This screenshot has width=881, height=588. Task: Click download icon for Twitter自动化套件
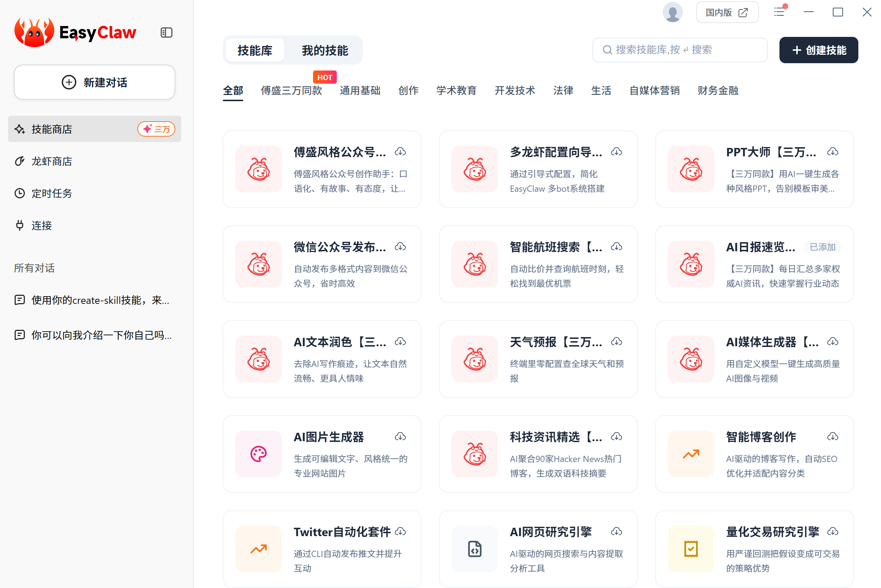click(x=400, y=531)
